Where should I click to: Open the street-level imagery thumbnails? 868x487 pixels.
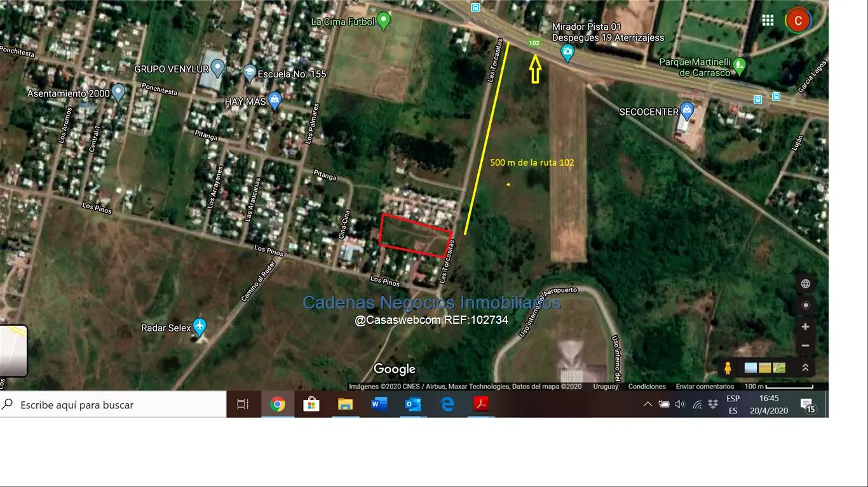(x=765, y=368)
